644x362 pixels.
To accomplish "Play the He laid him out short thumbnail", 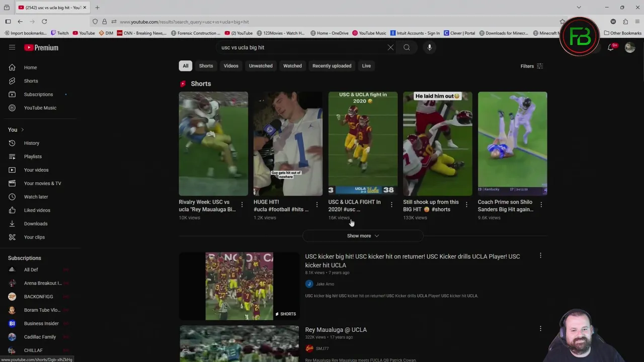I will pos(437,143).
